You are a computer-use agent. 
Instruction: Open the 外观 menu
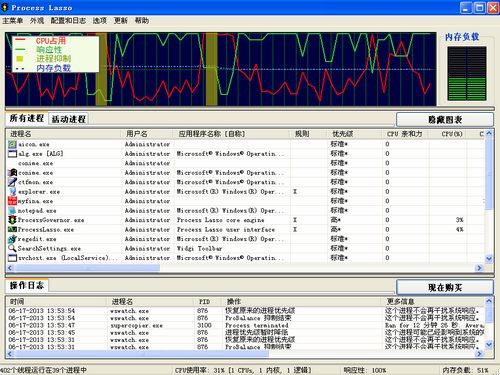click(x=37, y=21)
